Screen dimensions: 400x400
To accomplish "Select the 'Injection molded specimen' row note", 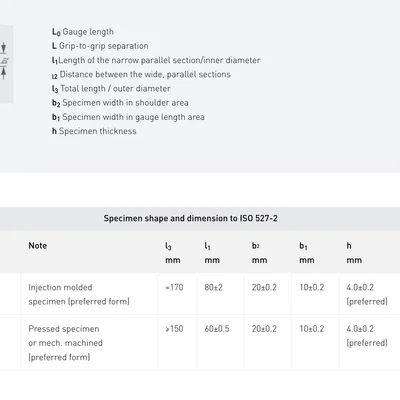I will tap(79, 294).
